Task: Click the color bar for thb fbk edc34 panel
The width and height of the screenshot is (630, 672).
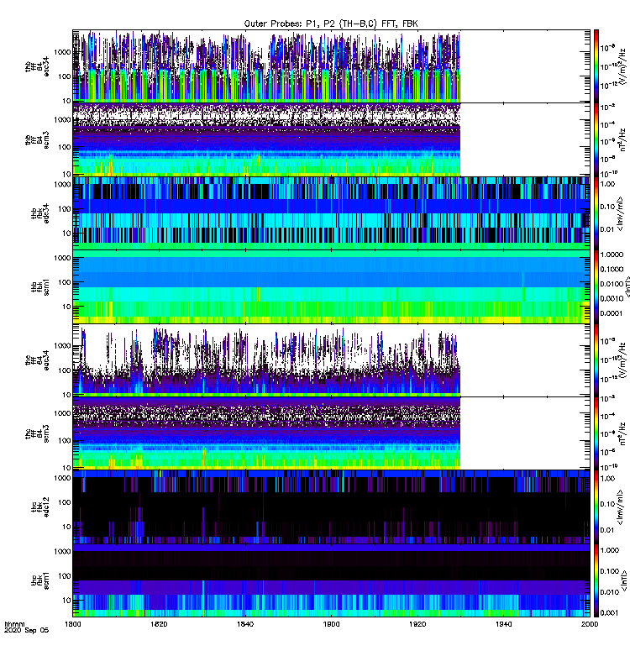Action: (596, 213)
